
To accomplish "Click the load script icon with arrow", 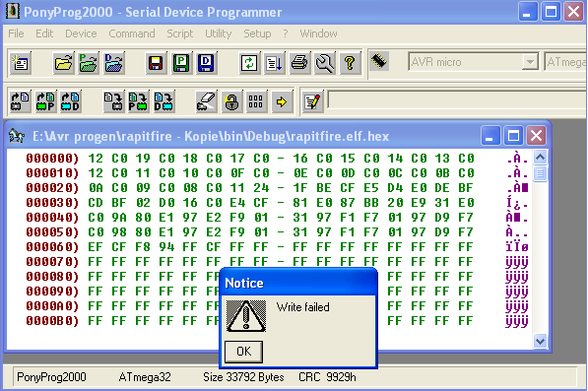I will click(x=275, y=63).
